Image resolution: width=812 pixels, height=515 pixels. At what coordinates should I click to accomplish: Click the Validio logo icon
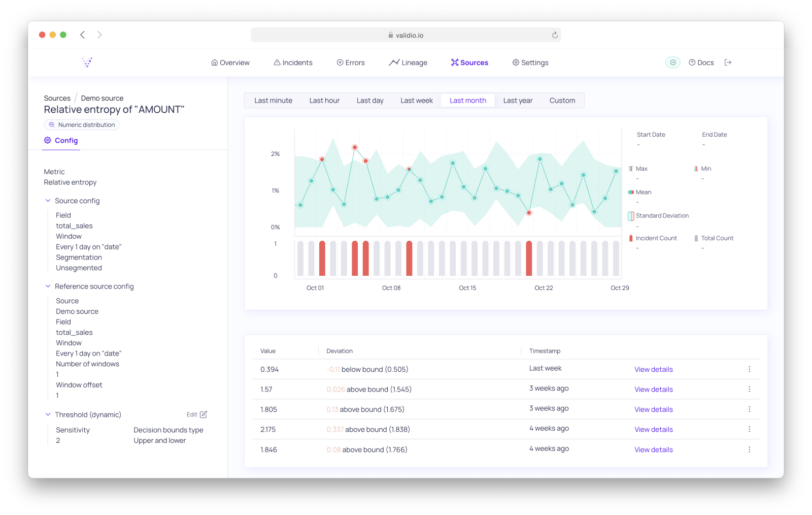tap(87, 62)
